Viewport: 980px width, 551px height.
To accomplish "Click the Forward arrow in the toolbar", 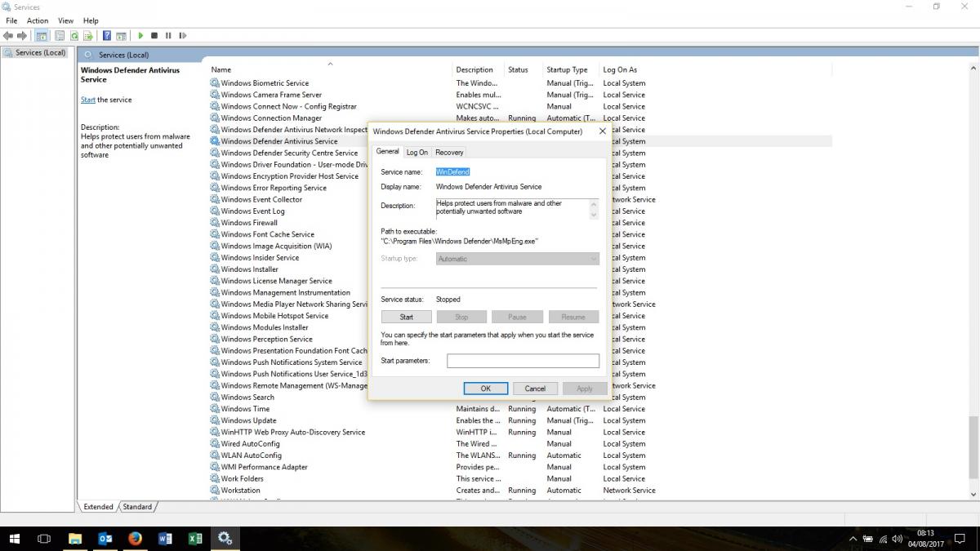I will tap(22, 36).
